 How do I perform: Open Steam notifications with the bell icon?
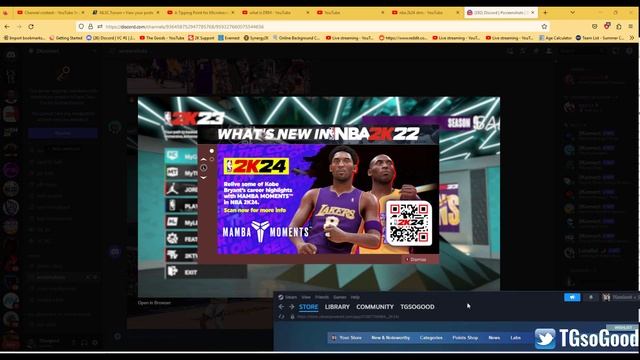click(x=591, y=297)
